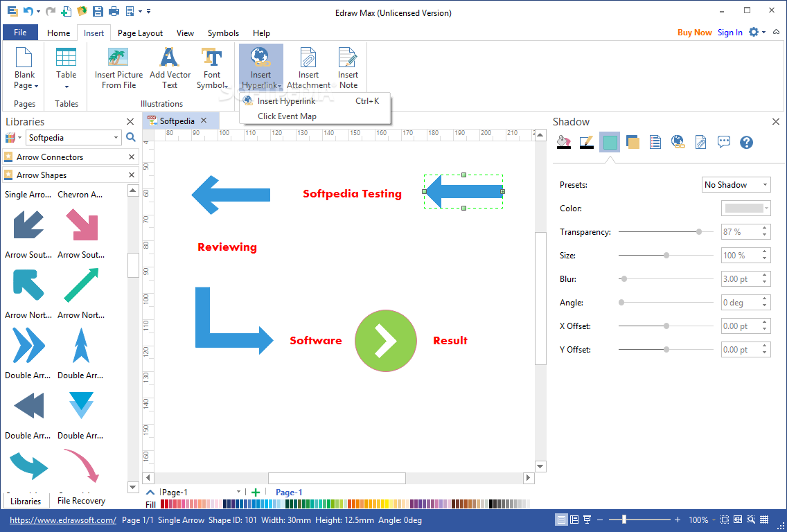Screen dimensions: 787x532
Task: Click the Fit to Page icon in the status bar
Action: coord(725,520)
